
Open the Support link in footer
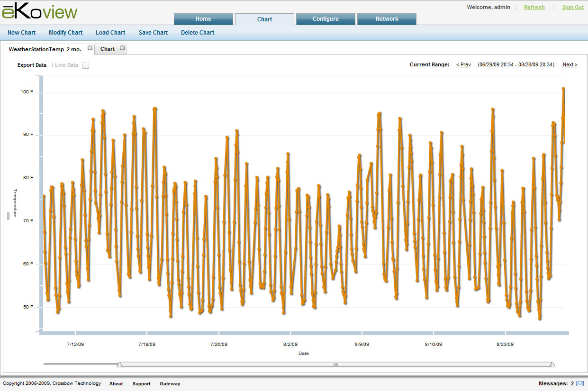141,384
